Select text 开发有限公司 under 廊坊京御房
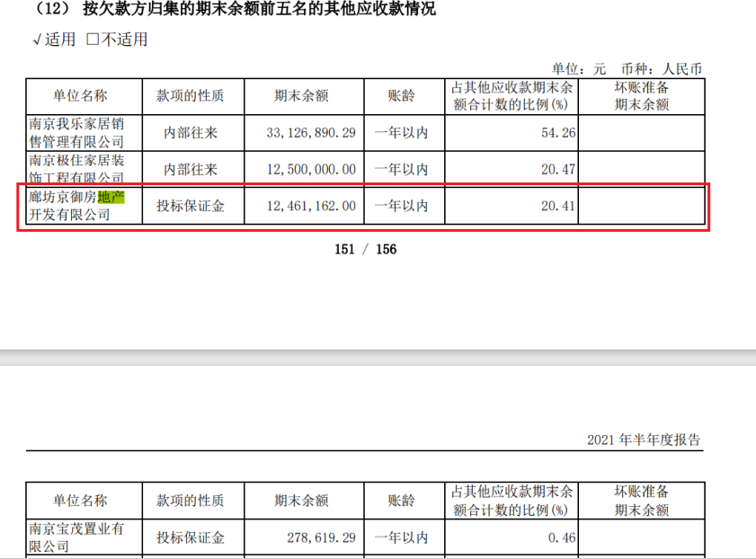The image size is (756, 559). [69, 215]
